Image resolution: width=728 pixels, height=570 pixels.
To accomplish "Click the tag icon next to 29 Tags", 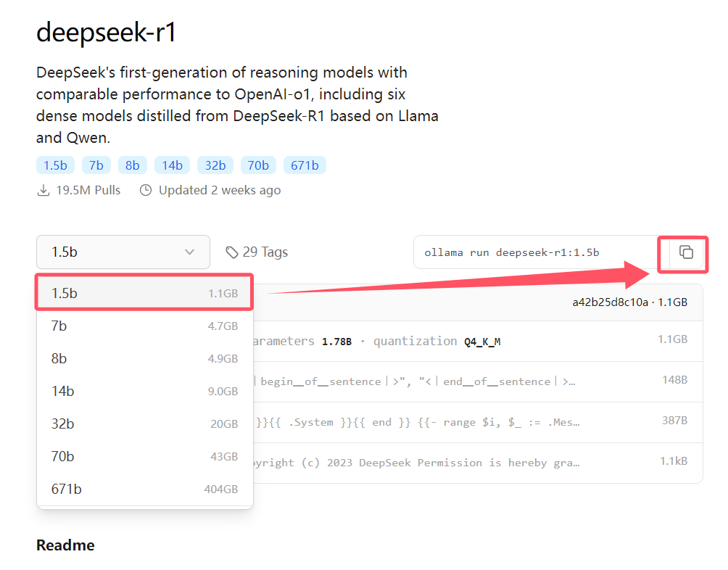I will coord(231,252).
